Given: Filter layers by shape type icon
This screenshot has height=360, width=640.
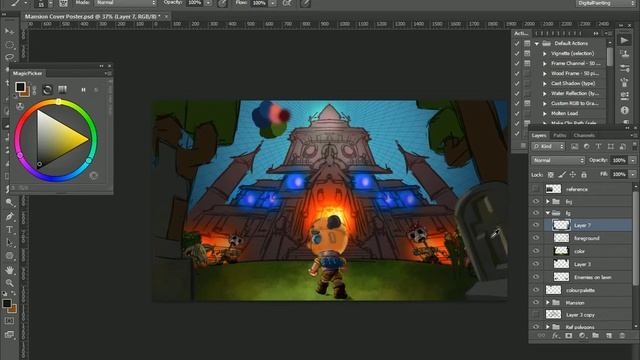Looking at the screenshot, I should (611, 146).
